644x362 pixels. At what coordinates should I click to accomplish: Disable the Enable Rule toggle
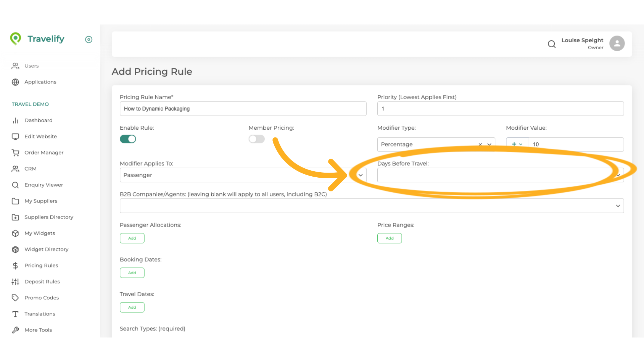coord(128,139)
